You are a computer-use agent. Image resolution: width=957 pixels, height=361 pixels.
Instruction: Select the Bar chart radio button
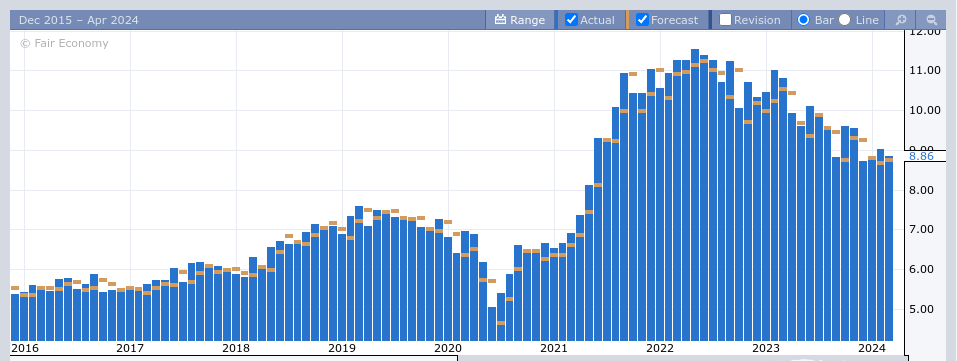(803, 20)
